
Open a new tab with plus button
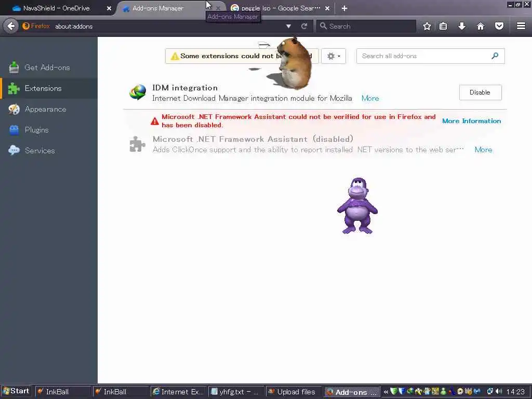click(344, 8)
